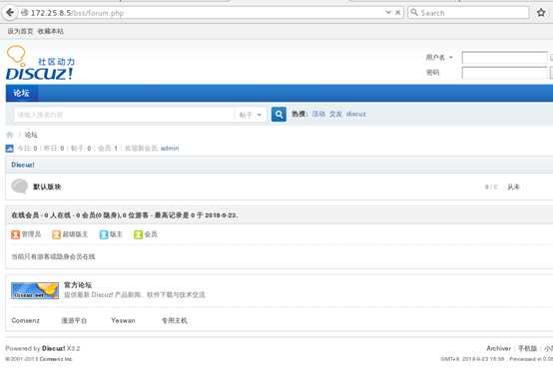Open the Archiver footer link
The width and height of the screenshot is (553, 392).
499,348
